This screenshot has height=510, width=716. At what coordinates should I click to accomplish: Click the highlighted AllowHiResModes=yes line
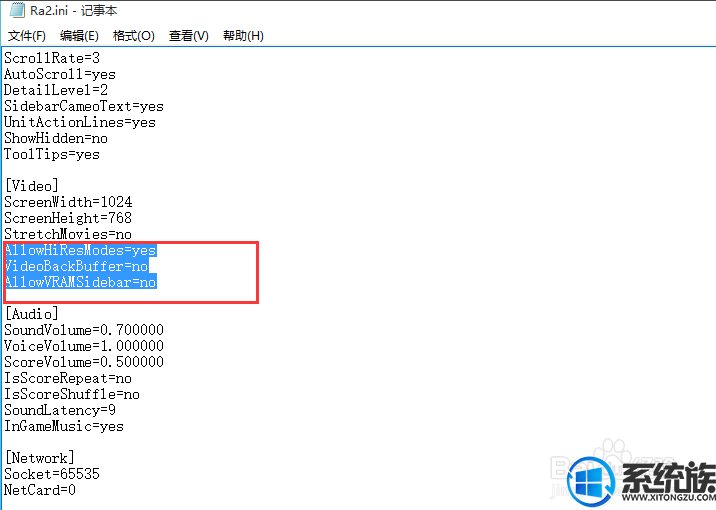[x=80, y=250]
